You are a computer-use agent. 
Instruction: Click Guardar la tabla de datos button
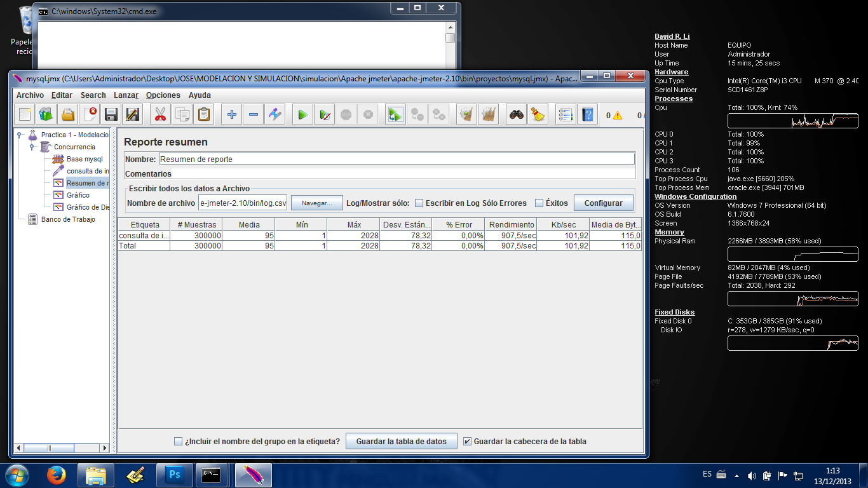pos(402,442)
